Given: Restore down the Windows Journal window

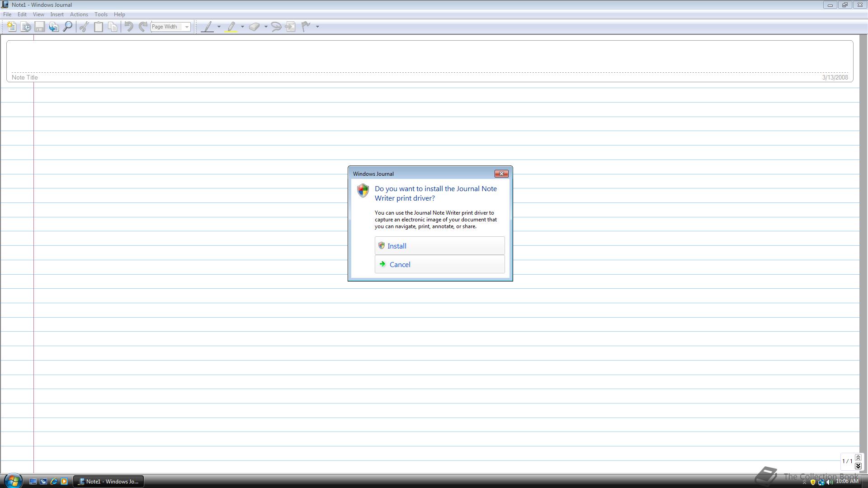Looking at the screenshot, I should pos(844,5).
